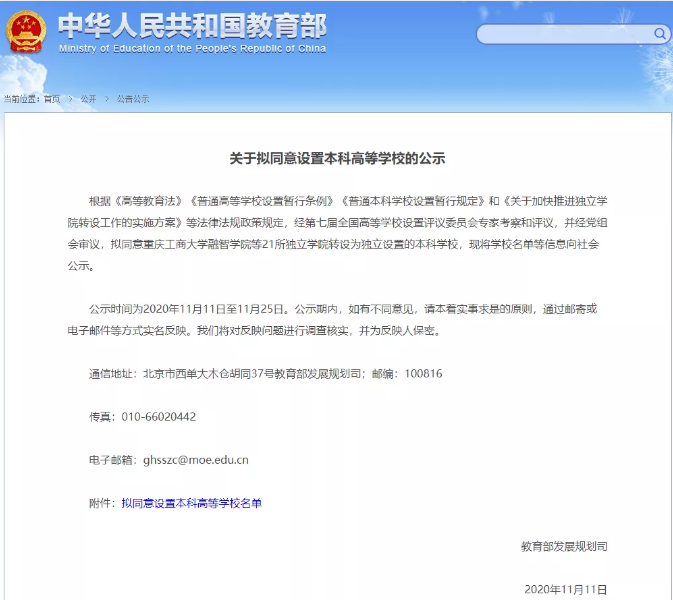Click the paragraph starting with 公示时间为2020年11月11日
Viewport: 673px width, 600px height.
point(336,319)
